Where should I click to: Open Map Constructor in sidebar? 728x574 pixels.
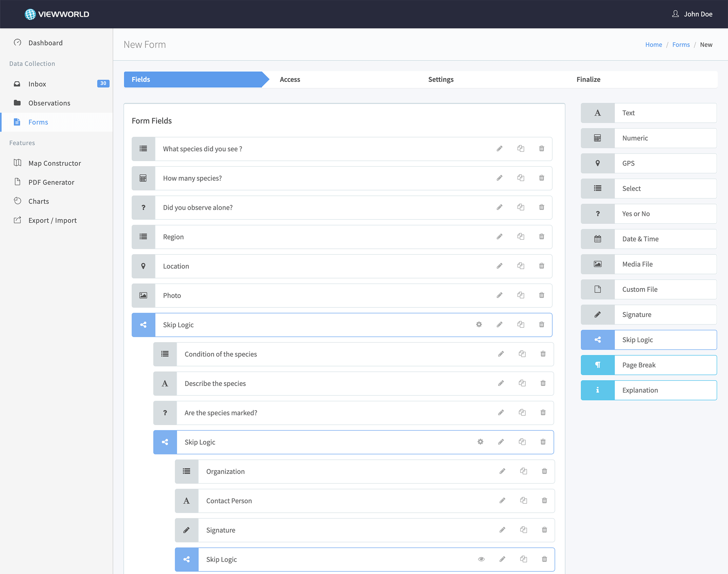(x=54, y=163)
